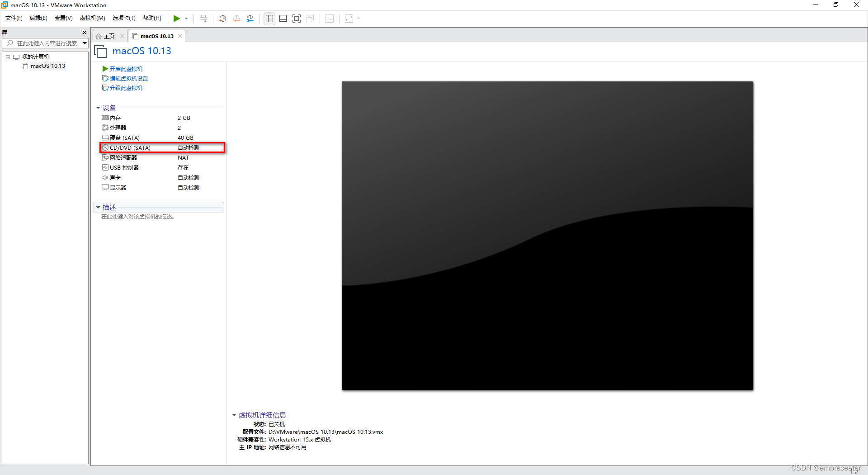Open the library search dropdown arrow
Viewport: 868px width, 475px height.
[x=85, y=43]
